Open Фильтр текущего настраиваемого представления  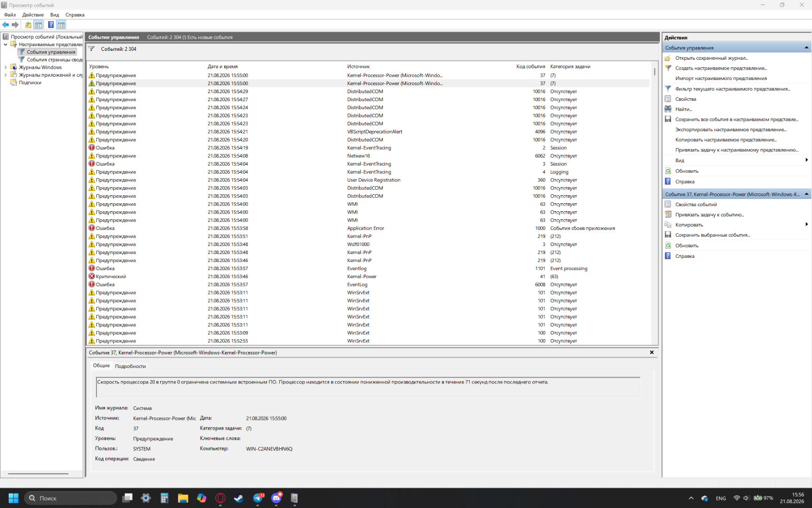tap(733, 89)
